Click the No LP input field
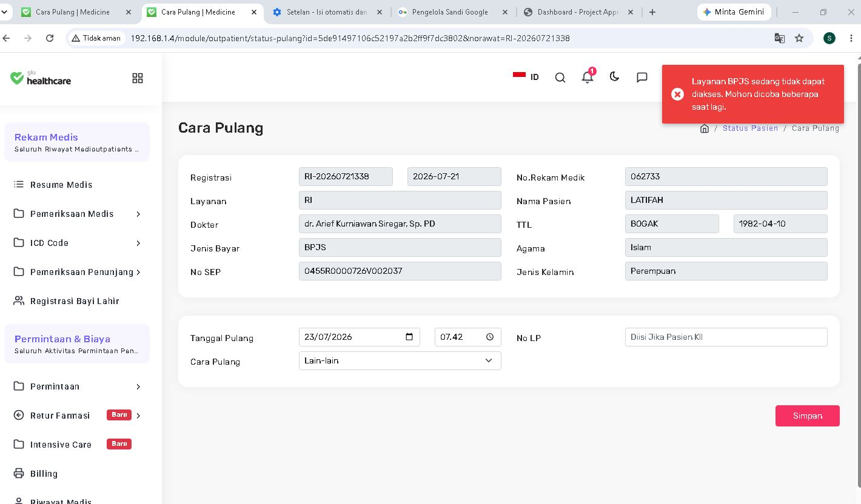Screen dimensions: 861x504 pos(726,337)
